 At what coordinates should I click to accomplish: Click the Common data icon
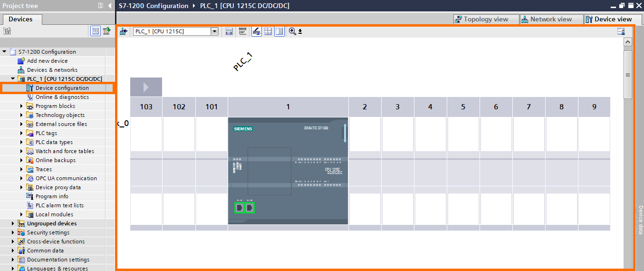click(21, 251)
